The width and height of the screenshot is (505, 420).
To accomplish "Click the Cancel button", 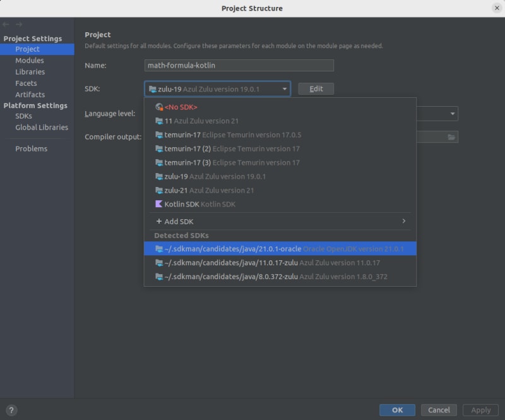I will pyautogui.click(x=439, y=410).
